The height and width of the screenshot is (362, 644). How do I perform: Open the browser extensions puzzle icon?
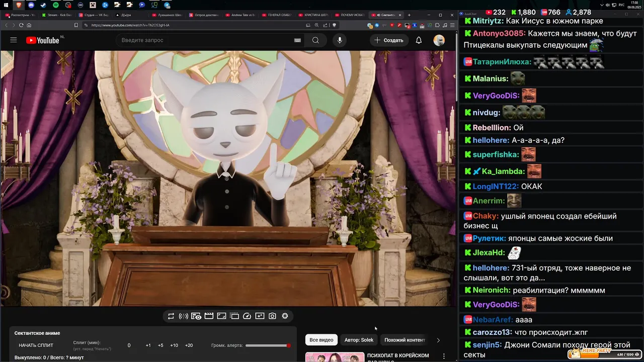point(437,25)
